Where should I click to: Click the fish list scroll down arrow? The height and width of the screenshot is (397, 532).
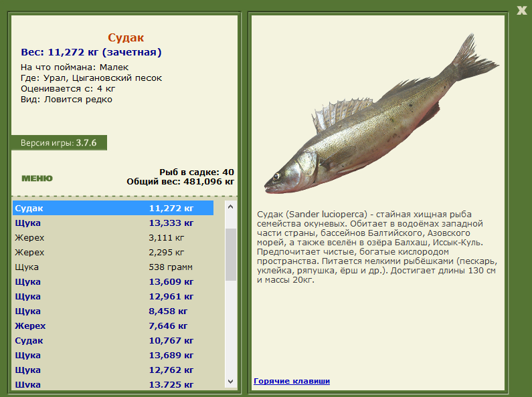point(231,382)
